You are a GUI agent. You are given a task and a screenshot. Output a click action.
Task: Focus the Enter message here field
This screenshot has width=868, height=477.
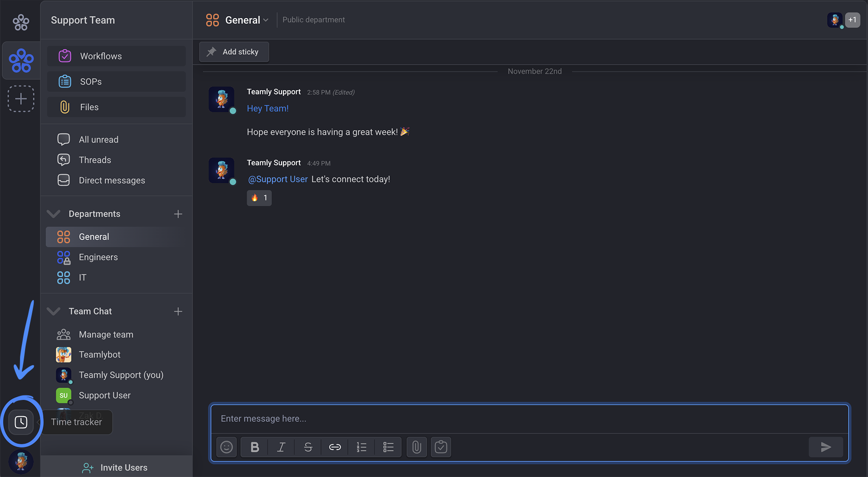529,419
